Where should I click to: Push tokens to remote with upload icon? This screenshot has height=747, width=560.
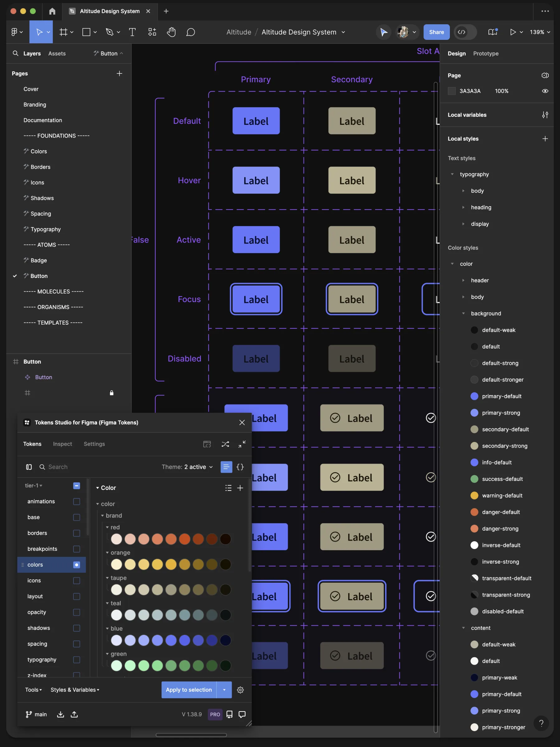74,714
